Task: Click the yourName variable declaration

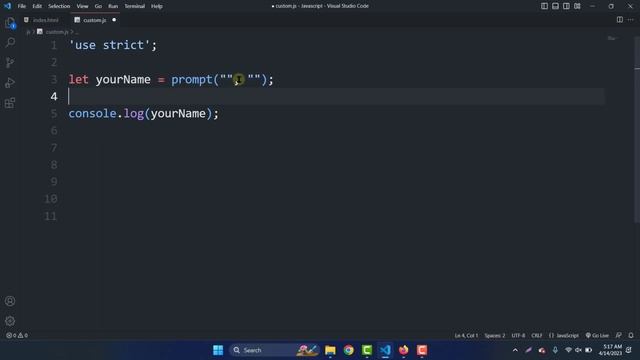Action: point(123,80)
